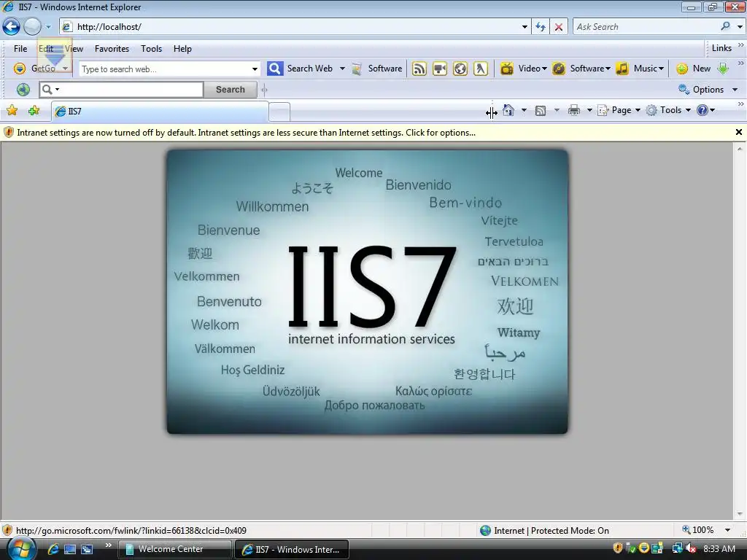Expand the Options dropdown

coord(735,90)
